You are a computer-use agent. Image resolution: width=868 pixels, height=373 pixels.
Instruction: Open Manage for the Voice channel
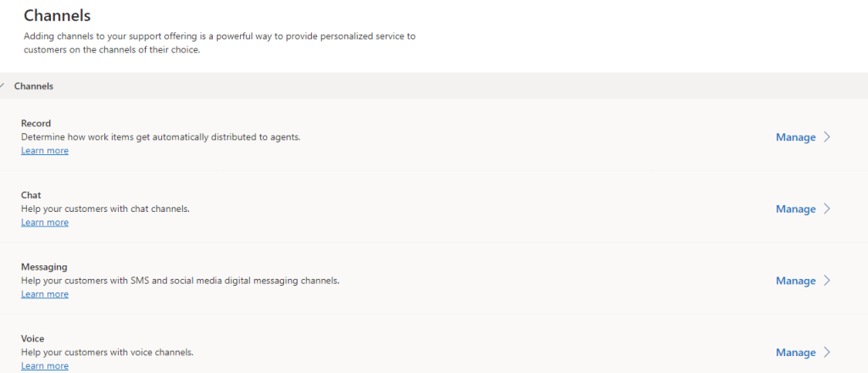(x=795, y=353)
